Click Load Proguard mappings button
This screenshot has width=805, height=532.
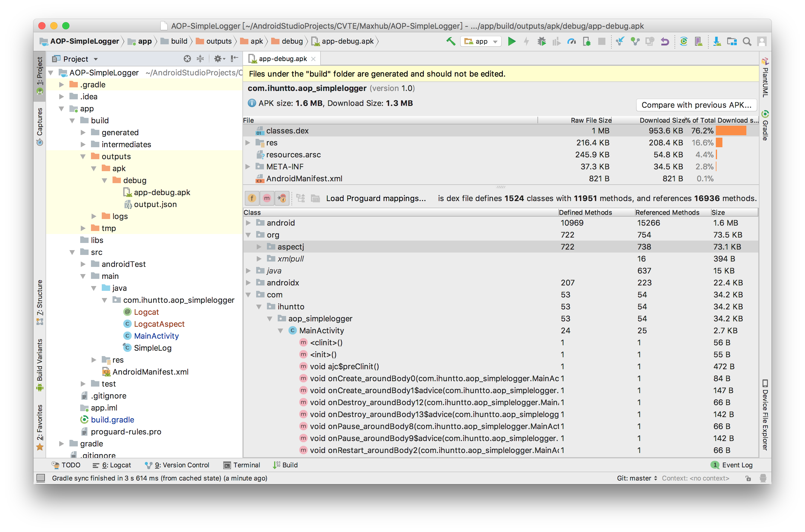click(376, 198)
